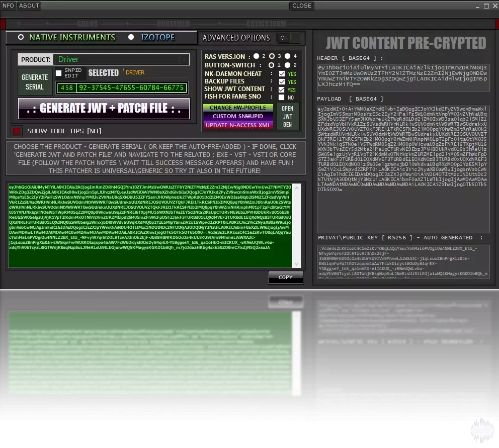Click scroll up arrow of JWT output box
This screenshot has height=448, width=499.
296,188
